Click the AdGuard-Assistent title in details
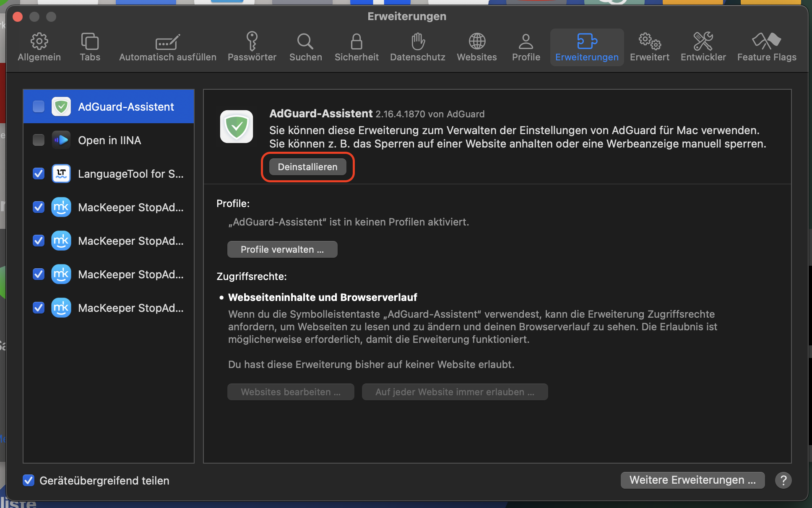The width and height of the screenshot is (812, 508). [x=321, y=114]
